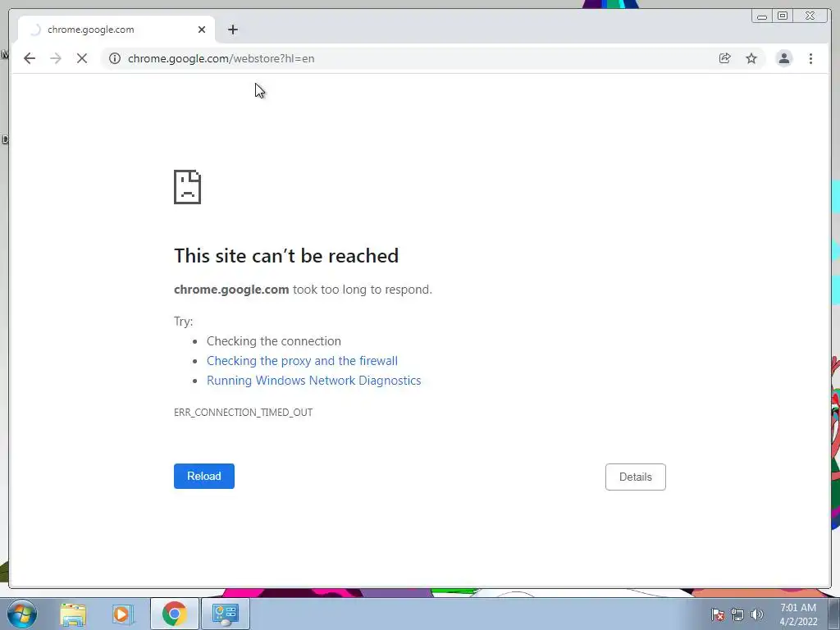This screenshot has height=630, width=840.
Task: Switch to Chrome in the taskbar
Action: tap(175, 614)
